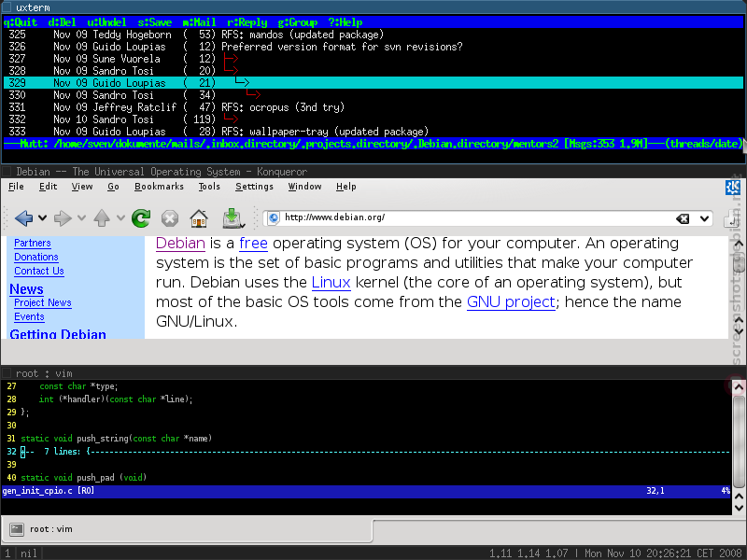Open the Project News link
Image resolution: width=747 pixels, height=560 pixels.
43,302
